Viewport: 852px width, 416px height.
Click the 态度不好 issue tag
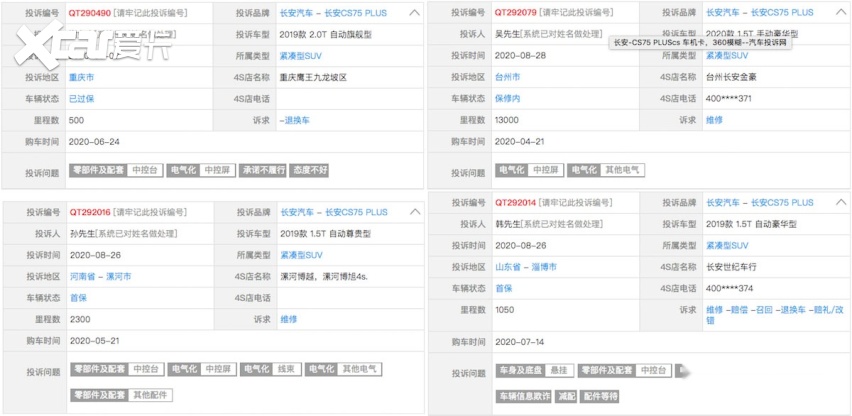[x=309, y=170]
